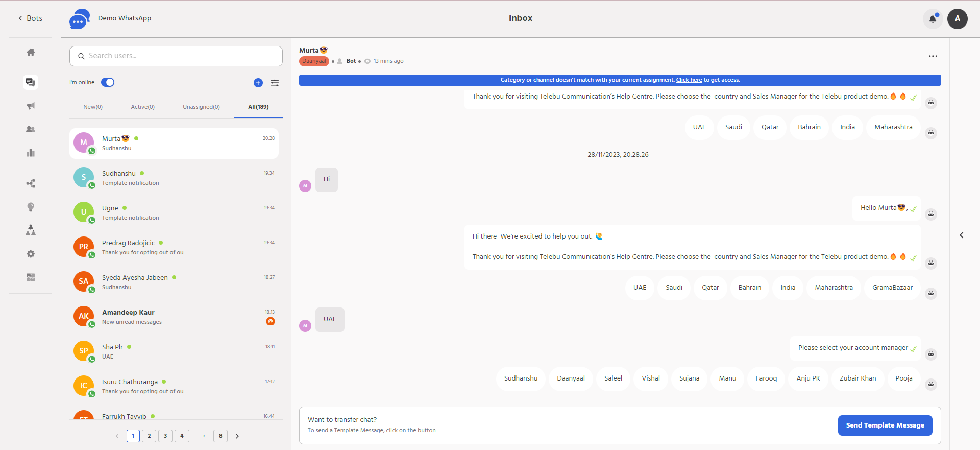
Task: Open the profile avatar A
Action: pyautogui.click(x=958, y=19)
